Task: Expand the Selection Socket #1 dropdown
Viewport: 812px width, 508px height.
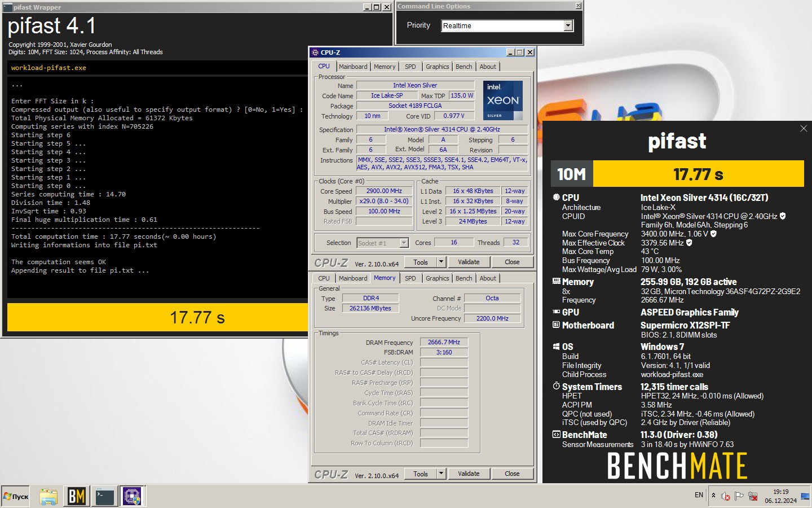Action: pos(404,243)
